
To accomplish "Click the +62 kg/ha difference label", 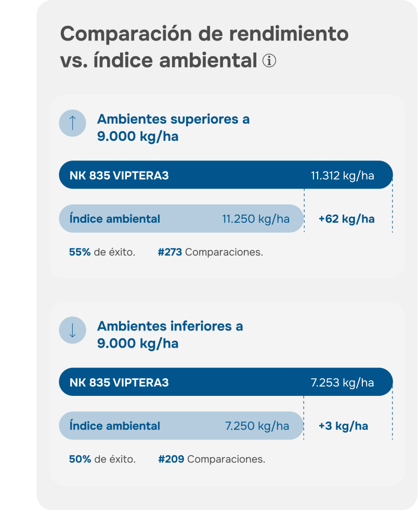I will point(346,219).
